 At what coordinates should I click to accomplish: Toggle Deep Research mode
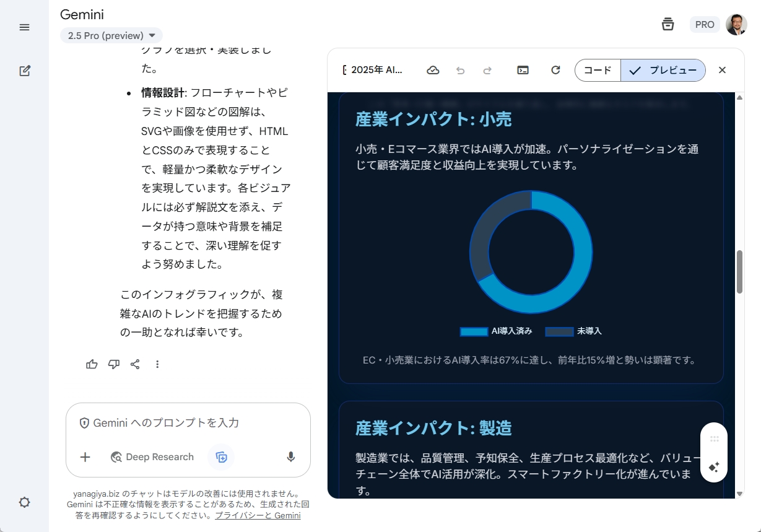point(152,457)
